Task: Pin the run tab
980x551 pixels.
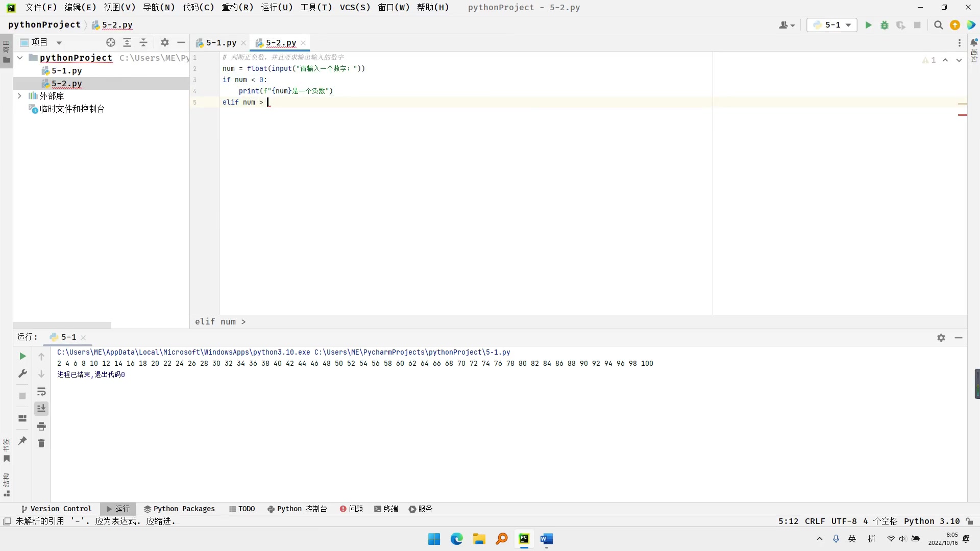Action: pos(22,440)
